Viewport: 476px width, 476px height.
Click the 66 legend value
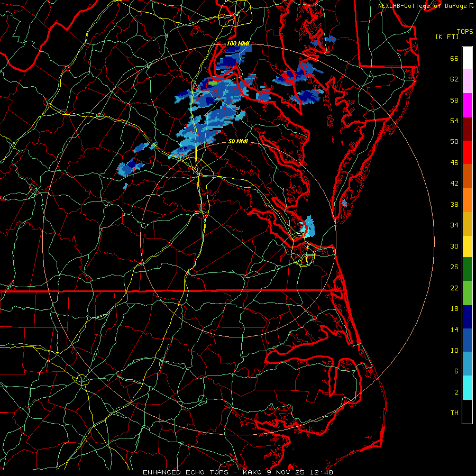(x=454, y=59)
